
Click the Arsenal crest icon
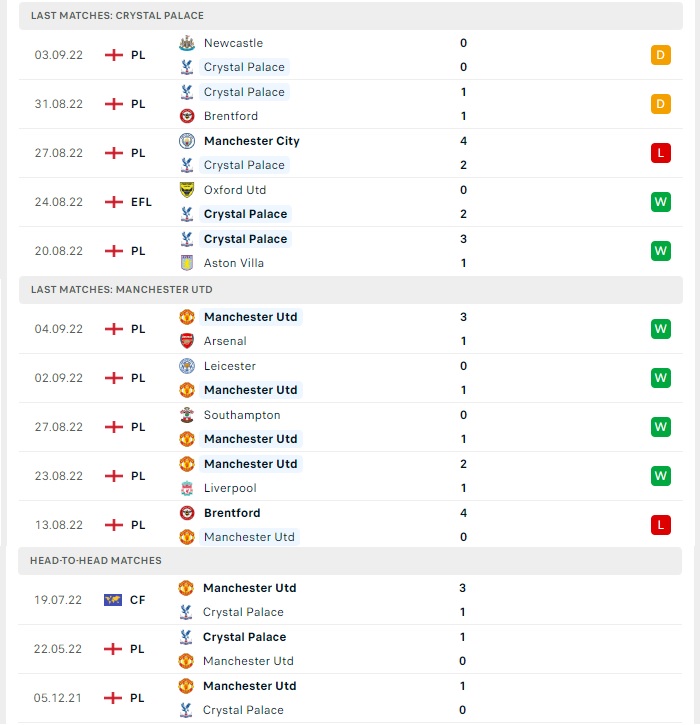(x=187, y=341)
